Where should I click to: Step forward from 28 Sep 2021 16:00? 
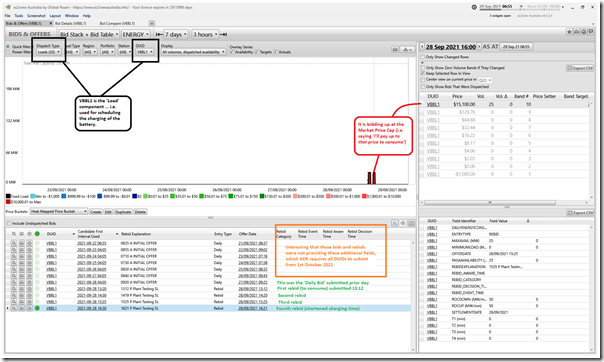tap(479, 47)
